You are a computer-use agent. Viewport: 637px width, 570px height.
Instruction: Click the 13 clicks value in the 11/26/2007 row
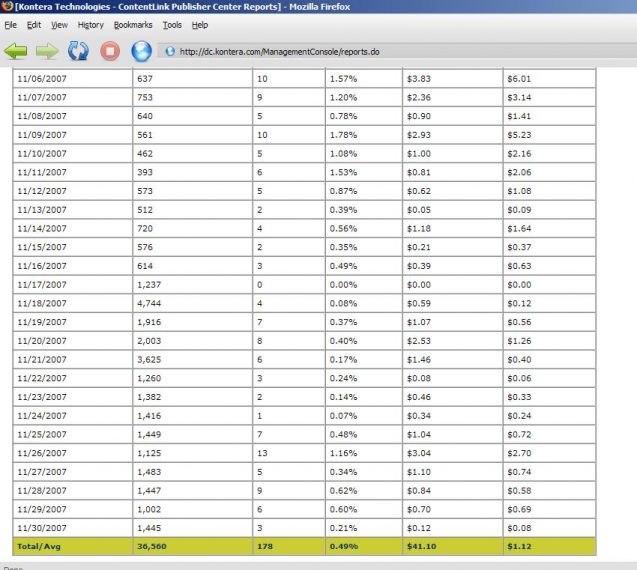tap(262, 453)
